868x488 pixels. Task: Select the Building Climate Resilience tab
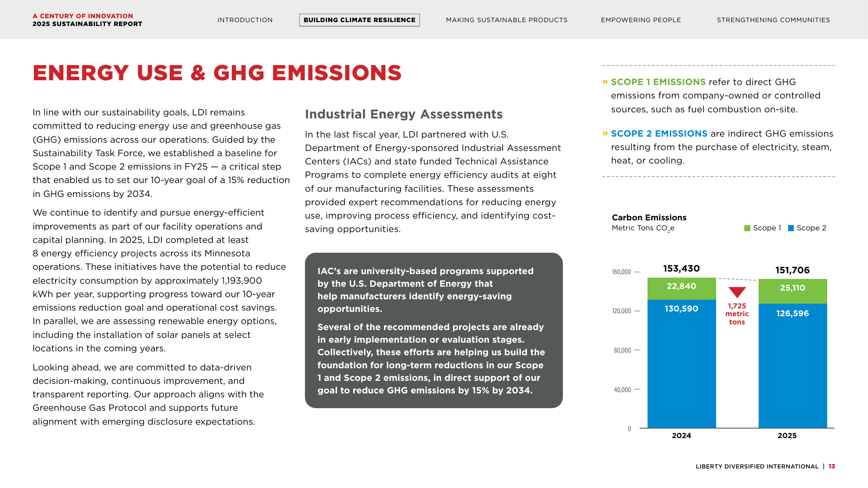359,20
